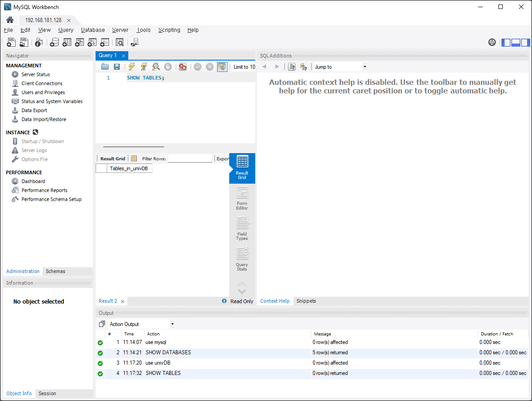Open Performance Reports

coord(44,190)
